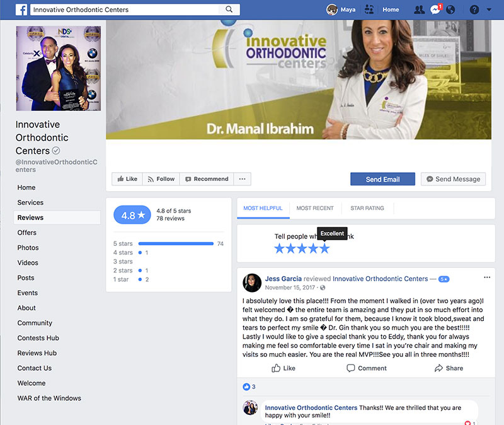Click the @InnovativeOrthodonticCenters handle
The width and height of the screenshot is (504, 425).
56,166
